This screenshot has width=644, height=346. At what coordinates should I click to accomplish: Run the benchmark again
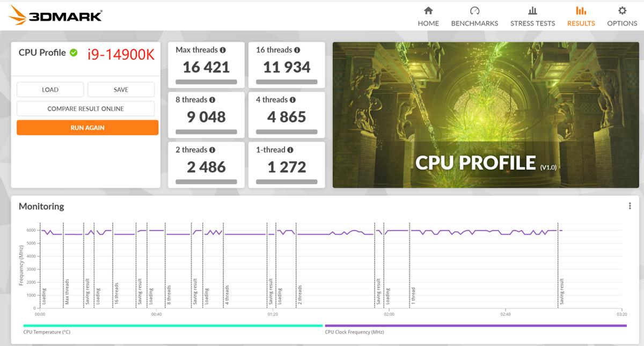(87, 128)
